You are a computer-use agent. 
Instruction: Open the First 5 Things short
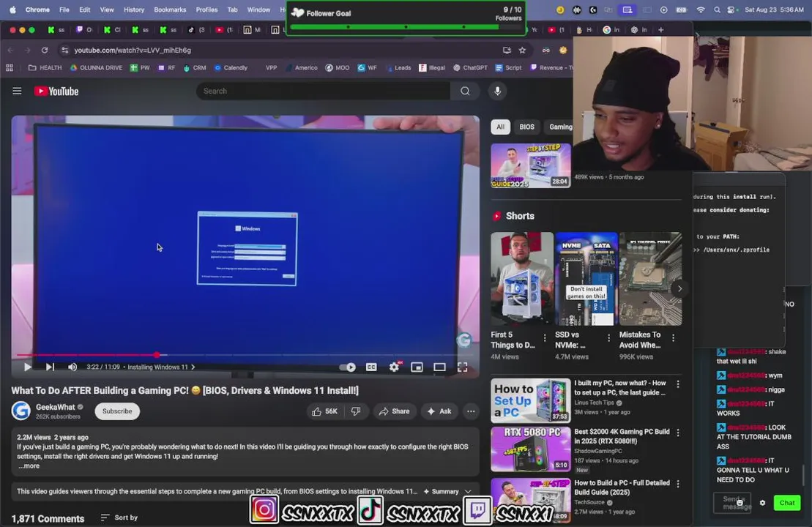[x=521, y=279]
